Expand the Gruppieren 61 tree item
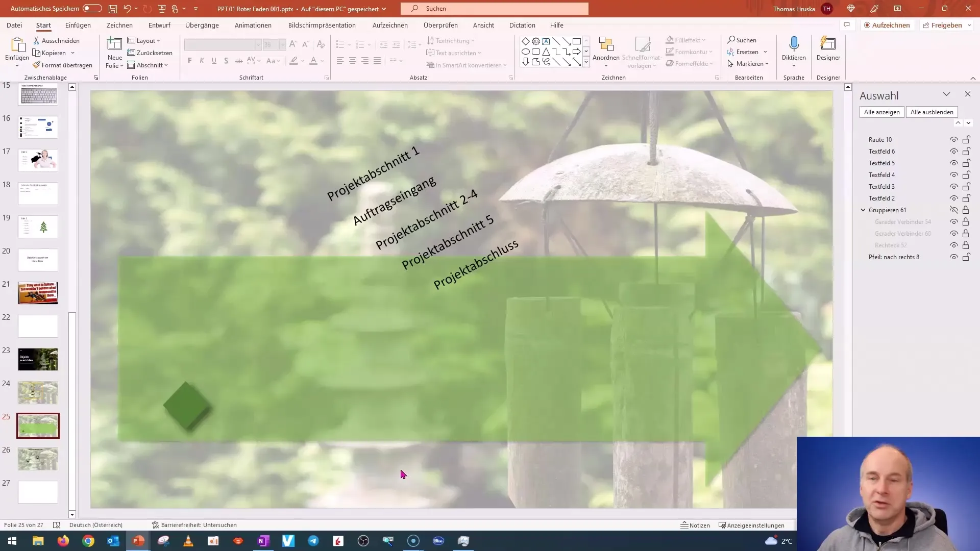This screenshot has width=980, height=551. pos(864,210)
